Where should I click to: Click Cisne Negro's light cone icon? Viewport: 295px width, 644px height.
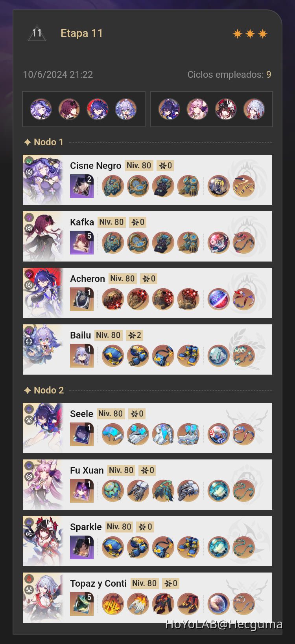click(x=82, y=186)
